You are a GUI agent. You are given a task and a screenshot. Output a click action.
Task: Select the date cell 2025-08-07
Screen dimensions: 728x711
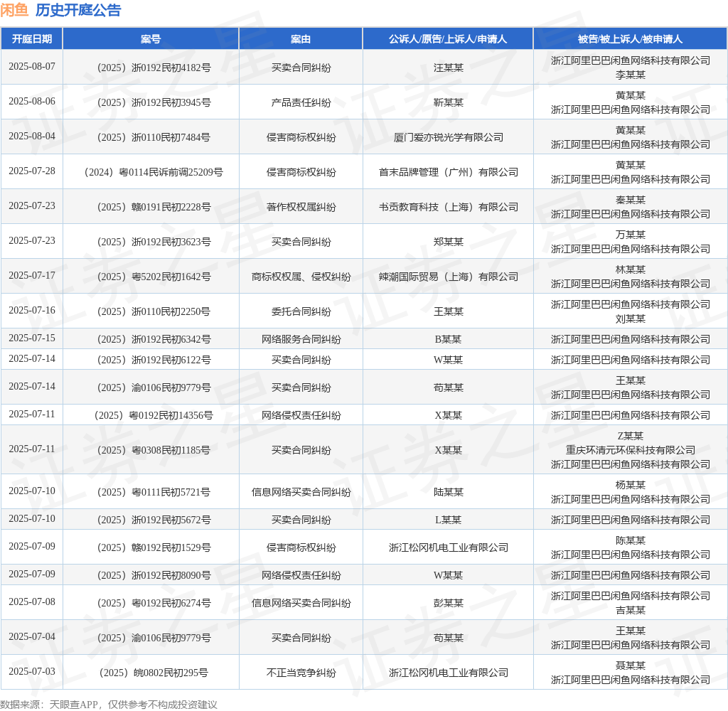point(31,66)
